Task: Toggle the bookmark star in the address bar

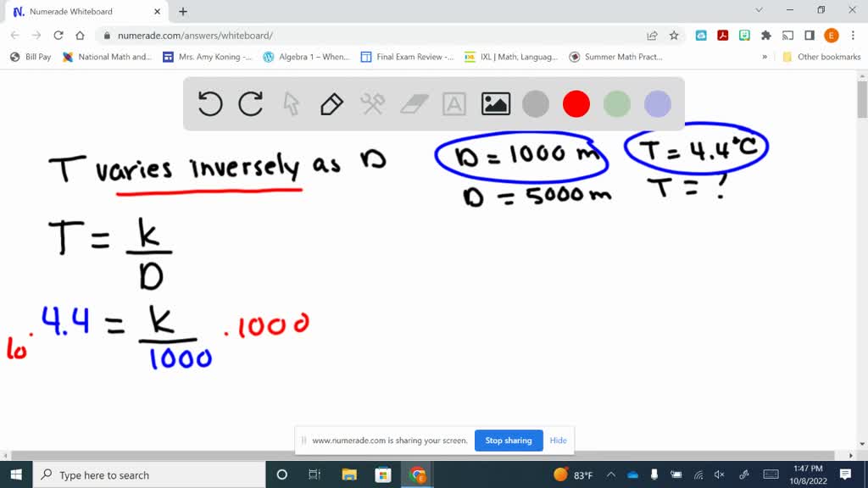Action: coord(673,35)
